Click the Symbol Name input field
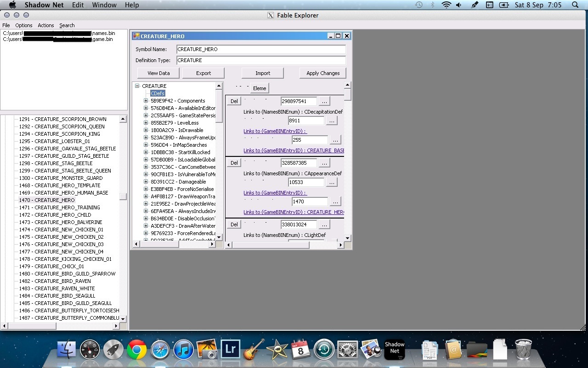588x368 pixels. coord(261,49)
